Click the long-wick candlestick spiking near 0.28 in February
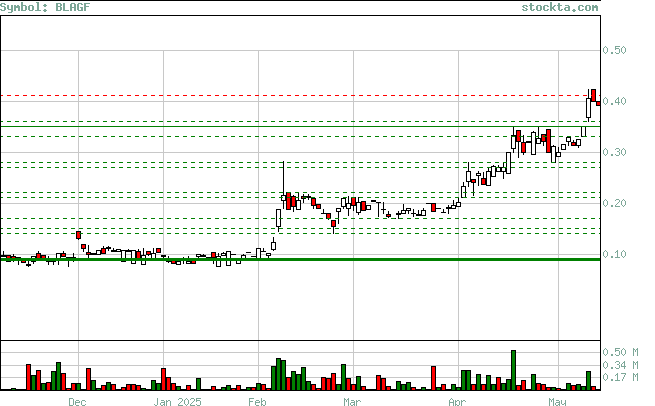 284,184
